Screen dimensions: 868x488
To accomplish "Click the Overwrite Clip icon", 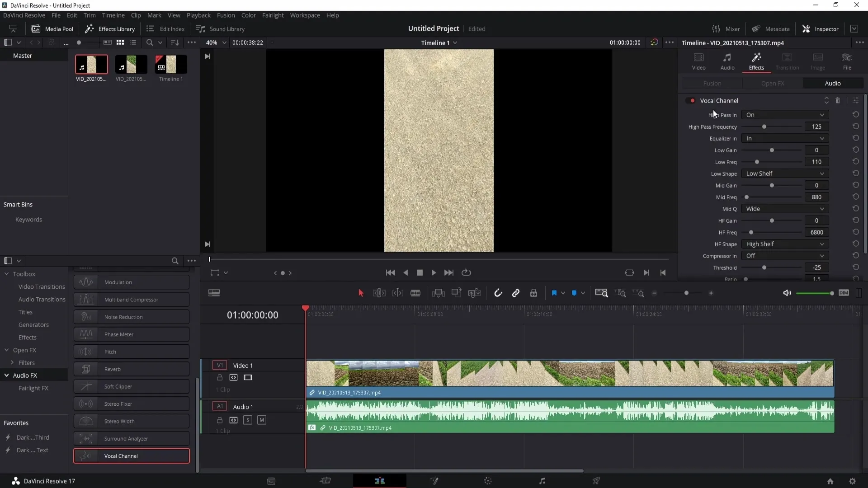I will coord(457,293).
